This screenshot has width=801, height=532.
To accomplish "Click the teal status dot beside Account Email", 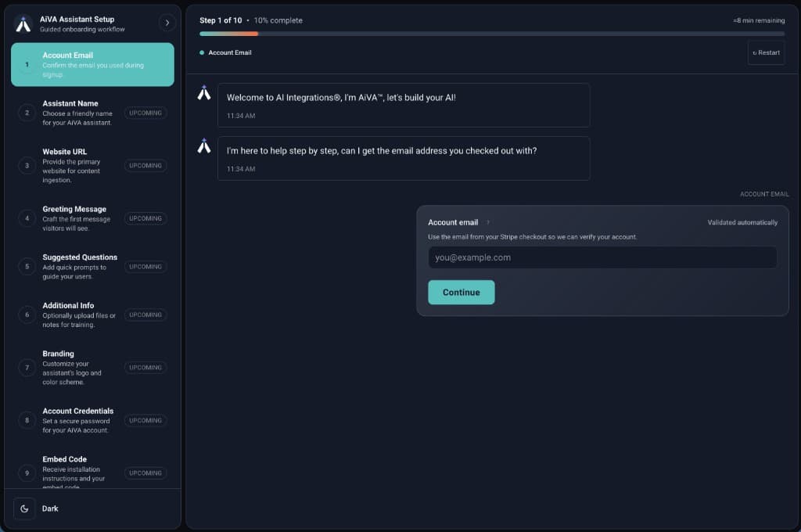I will coord(201,52).
